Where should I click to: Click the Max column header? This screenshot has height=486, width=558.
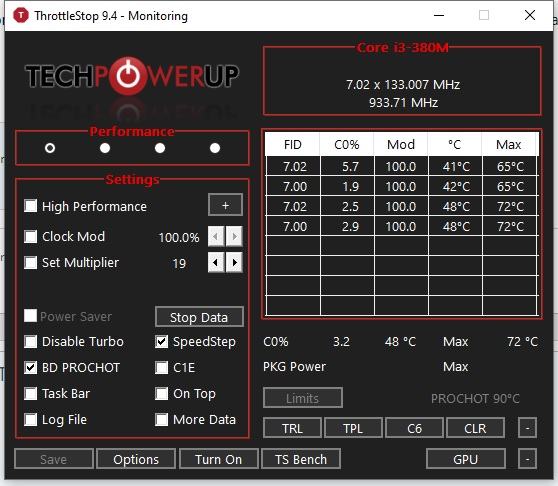[x=509, y=144]
